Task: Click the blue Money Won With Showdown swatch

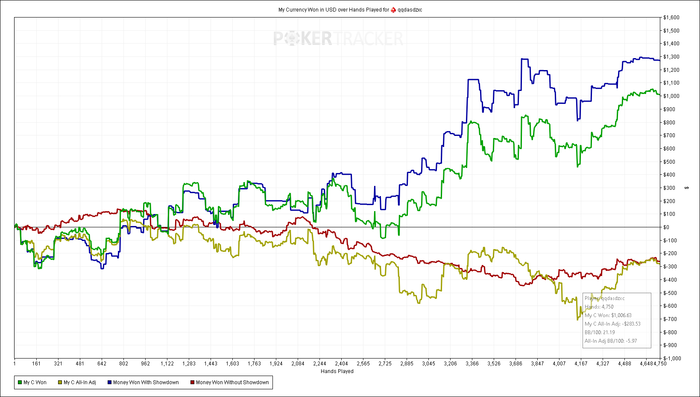Action: (x=109, y=383)
